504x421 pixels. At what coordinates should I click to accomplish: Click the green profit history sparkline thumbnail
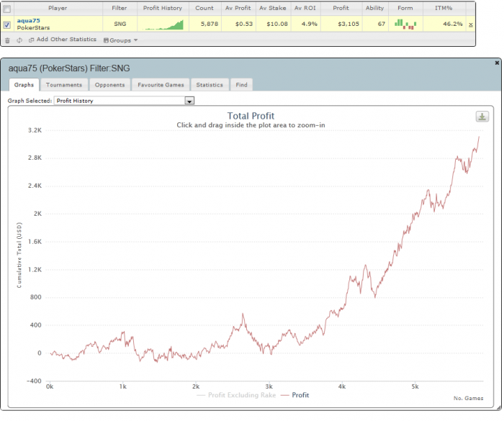(163, 24)
